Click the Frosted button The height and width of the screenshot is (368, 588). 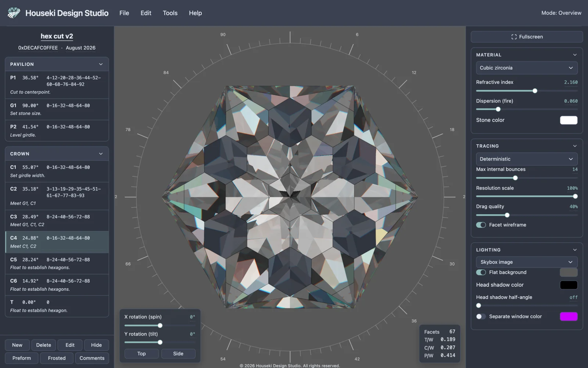[x=57, y=358]
